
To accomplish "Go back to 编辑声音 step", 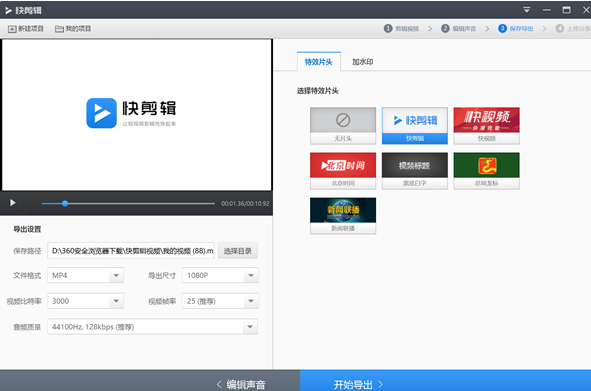I will [241, 384].
